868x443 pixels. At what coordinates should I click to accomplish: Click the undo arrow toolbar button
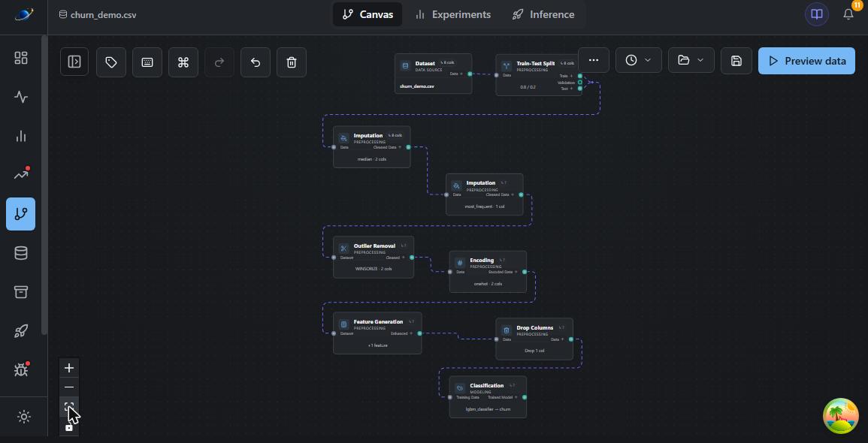pos(256,62)
